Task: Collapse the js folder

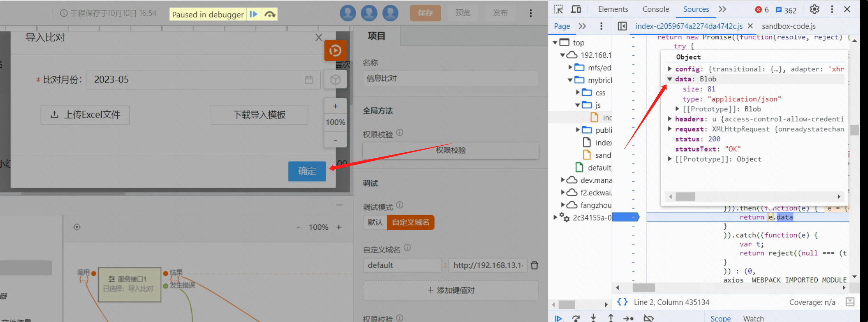Action: (x=578, y=105)
